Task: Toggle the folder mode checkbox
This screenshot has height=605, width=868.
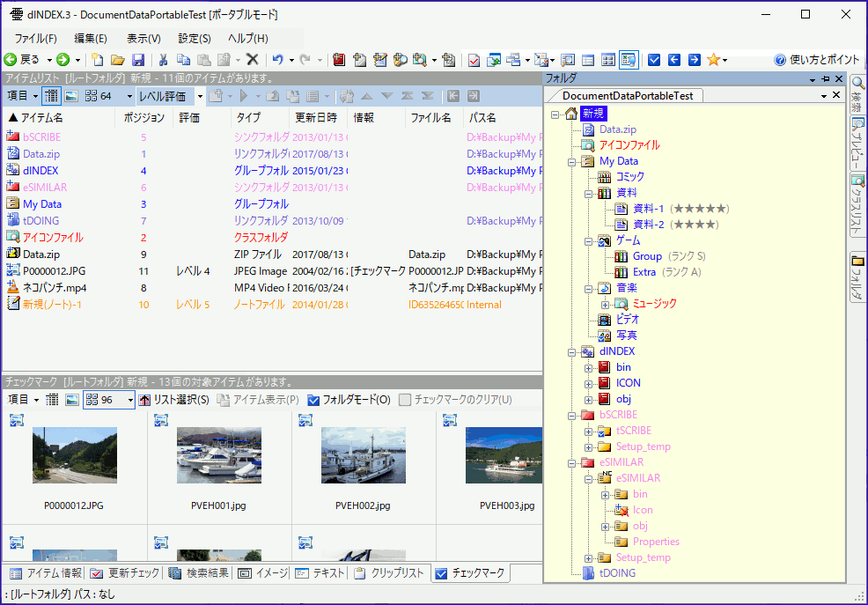Action: click(x=313, y=400)
